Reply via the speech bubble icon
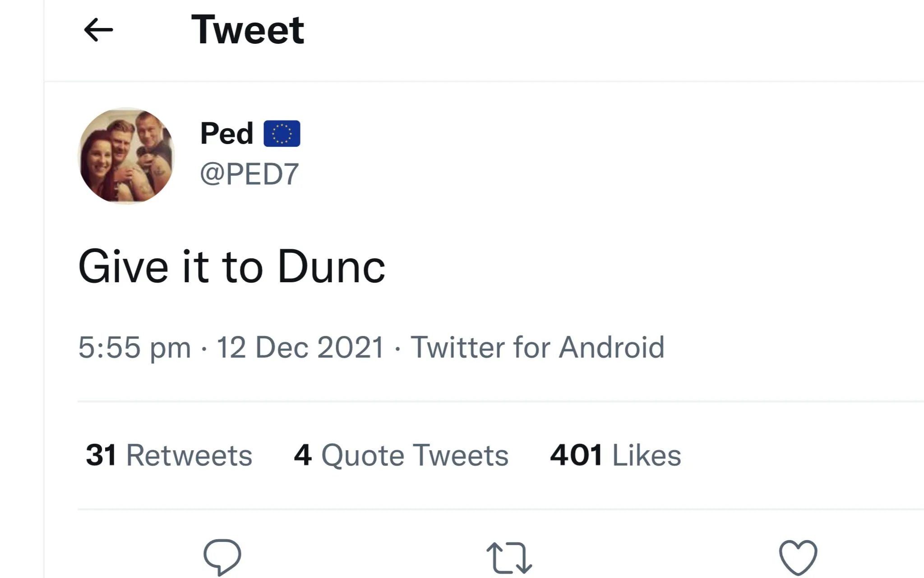The height and width of the screenshot is (578, 924). pos(222,556)
